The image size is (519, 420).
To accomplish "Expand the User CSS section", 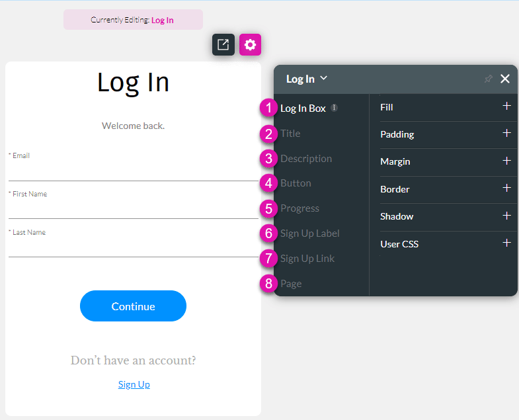I will (506, 243).
